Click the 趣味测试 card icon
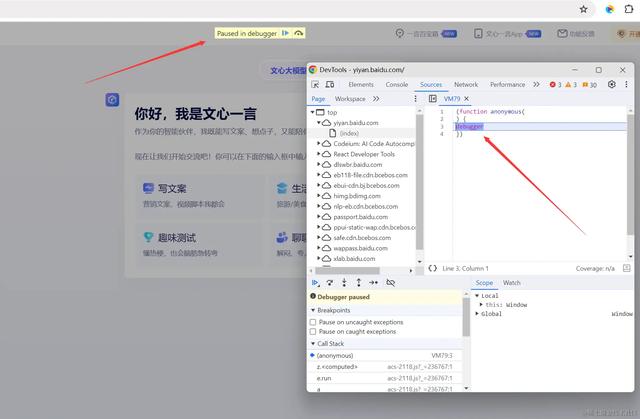 (148, 237)
